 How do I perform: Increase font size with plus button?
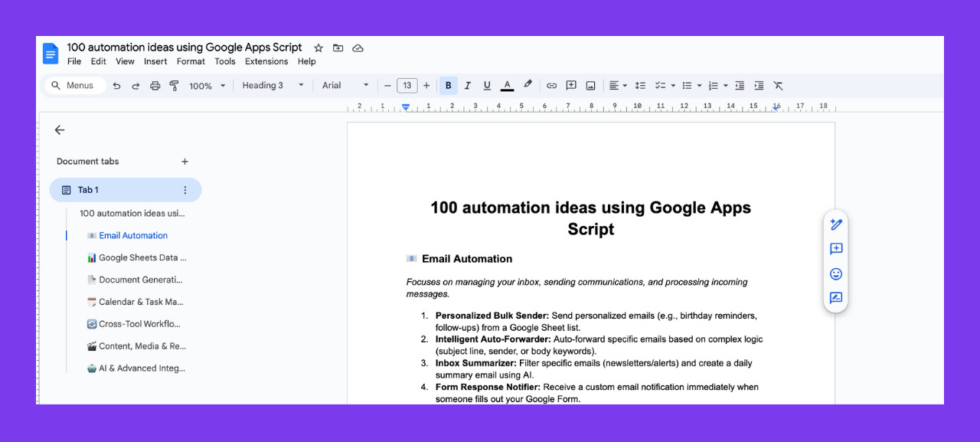tap(426, 86)
